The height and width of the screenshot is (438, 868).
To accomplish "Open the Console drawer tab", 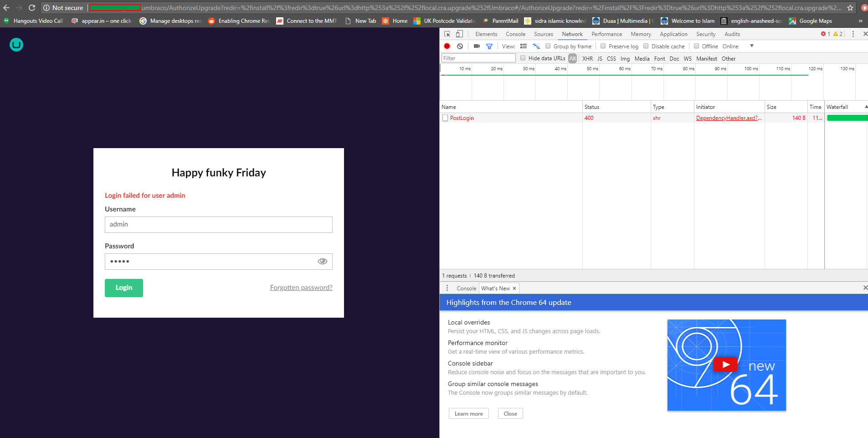I will click(466, 289).
